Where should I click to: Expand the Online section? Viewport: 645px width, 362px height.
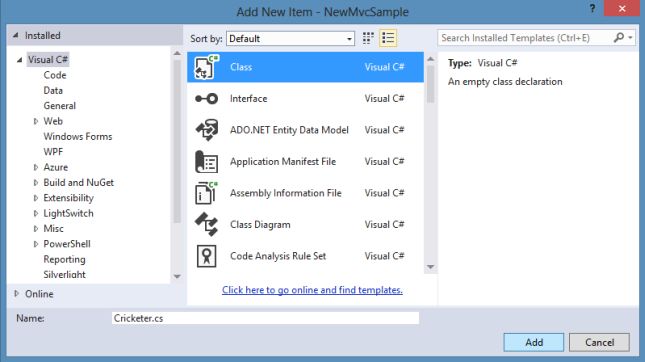16,294
